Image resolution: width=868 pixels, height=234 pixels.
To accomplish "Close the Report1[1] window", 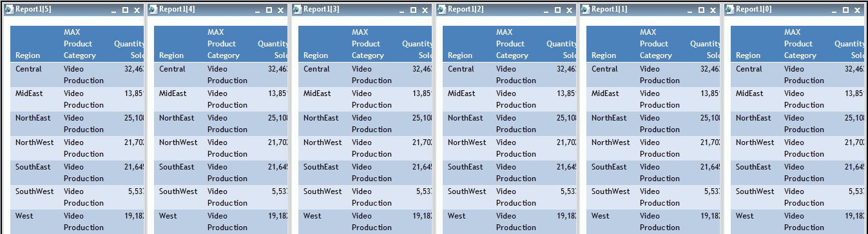I will tap(713, 10).
